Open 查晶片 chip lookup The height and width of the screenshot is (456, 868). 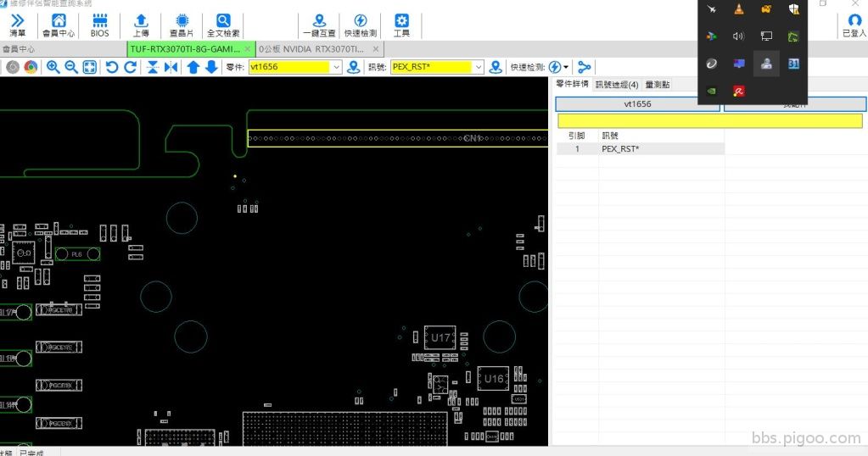(x=181, y=25)
